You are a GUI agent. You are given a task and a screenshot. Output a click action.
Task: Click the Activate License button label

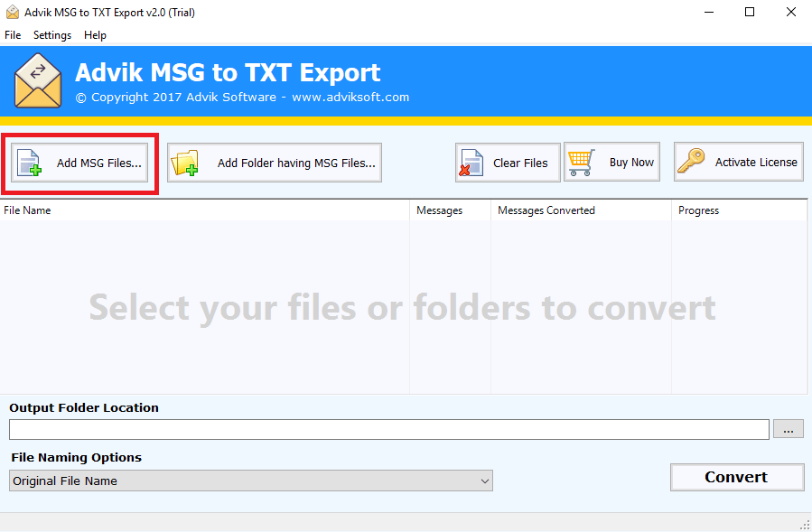point(756,163)
